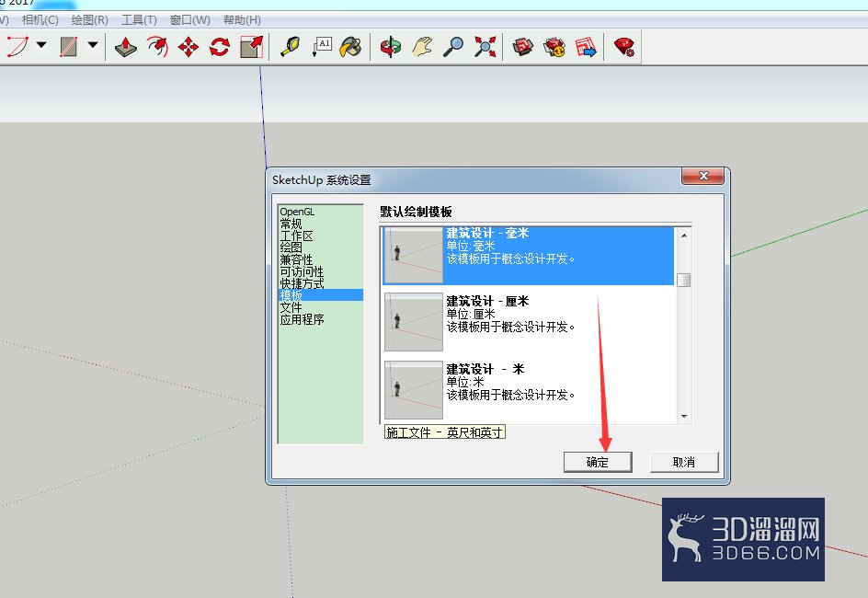Select 常规 in the settings list
The width and height of the screenshot is (868, 598).
pos(321,224)
